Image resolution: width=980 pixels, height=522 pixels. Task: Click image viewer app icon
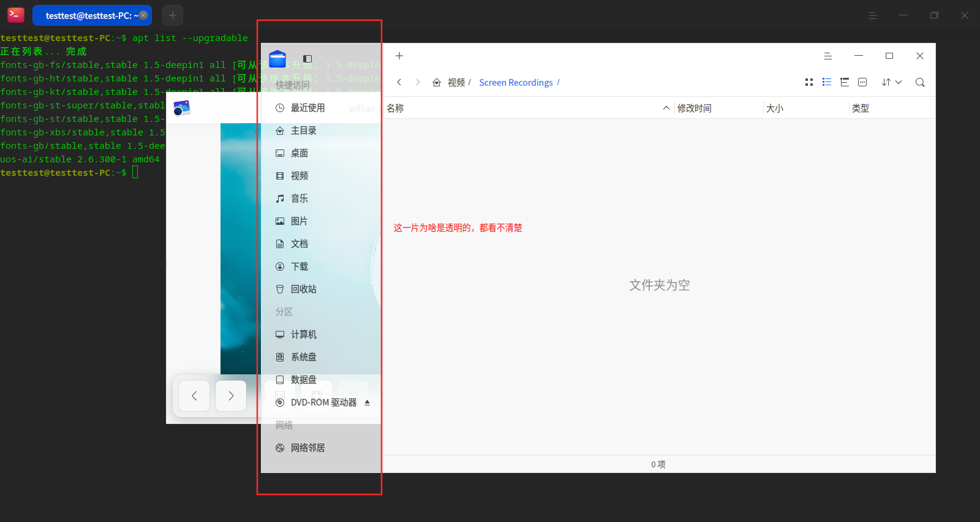tap(182, 108)
